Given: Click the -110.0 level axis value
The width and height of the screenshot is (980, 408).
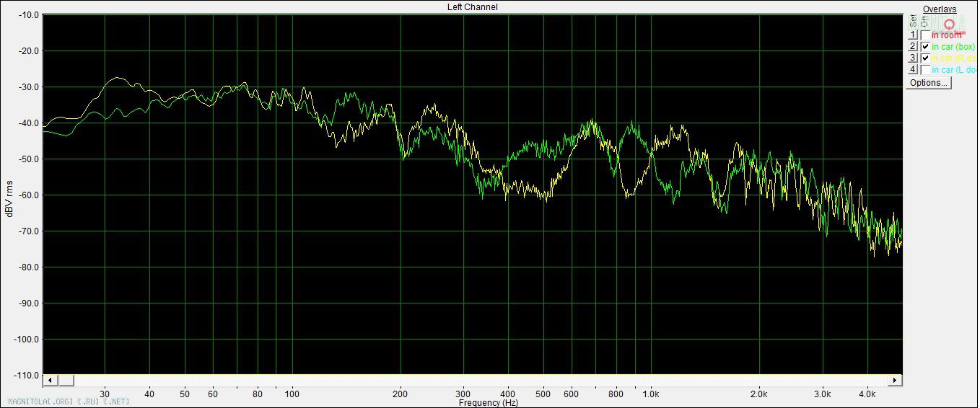Looking at the screenshot, I should click(x=26, y=376).
